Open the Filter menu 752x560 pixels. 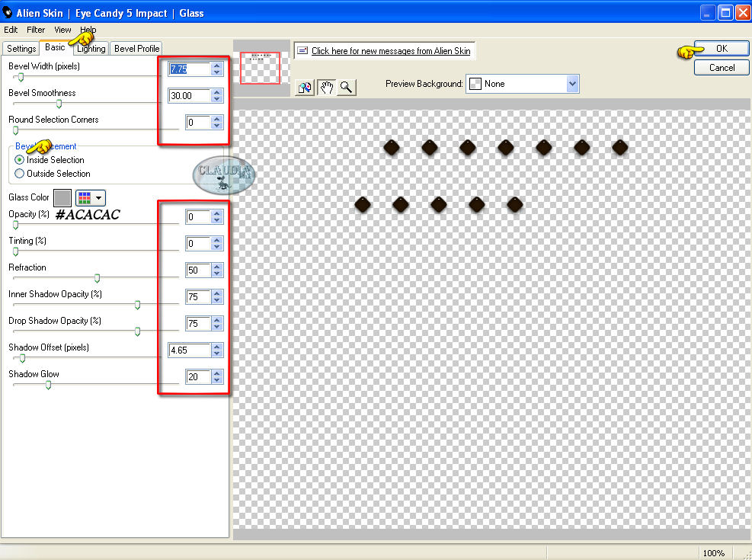click(36, 30)
